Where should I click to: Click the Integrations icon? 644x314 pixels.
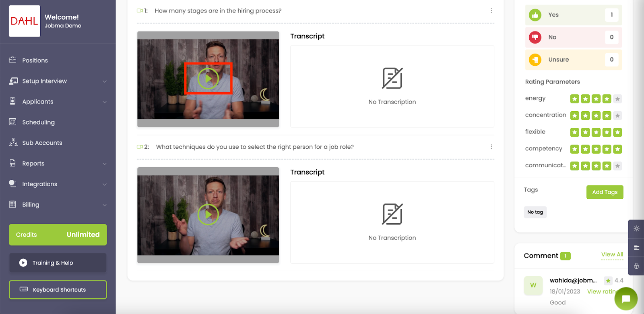coord(12,183)
